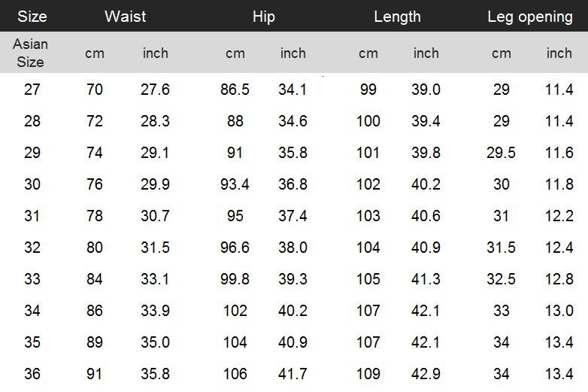
Task: Select the 35.0 waist inch cell
Action: 155,342
